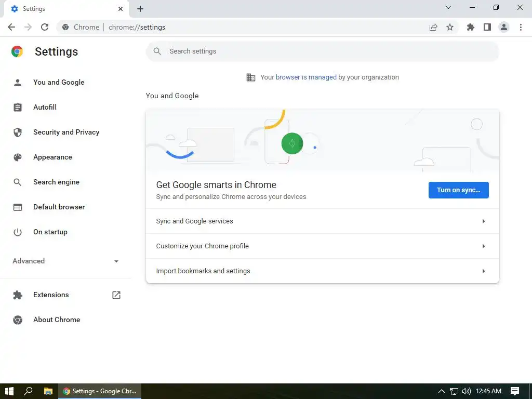
Task: Focus the Search settings field
Action: coord(322,51)
